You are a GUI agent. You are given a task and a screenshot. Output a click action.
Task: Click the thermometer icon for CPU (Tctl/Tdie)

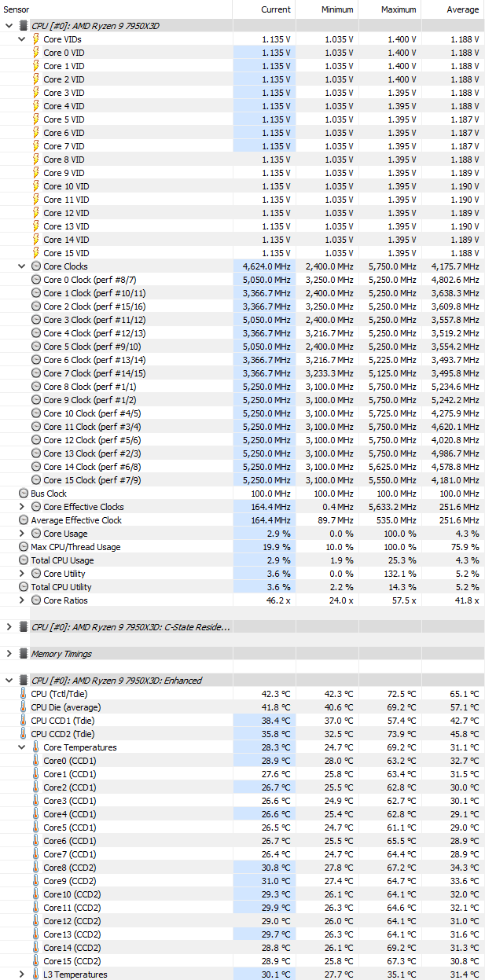24,694
